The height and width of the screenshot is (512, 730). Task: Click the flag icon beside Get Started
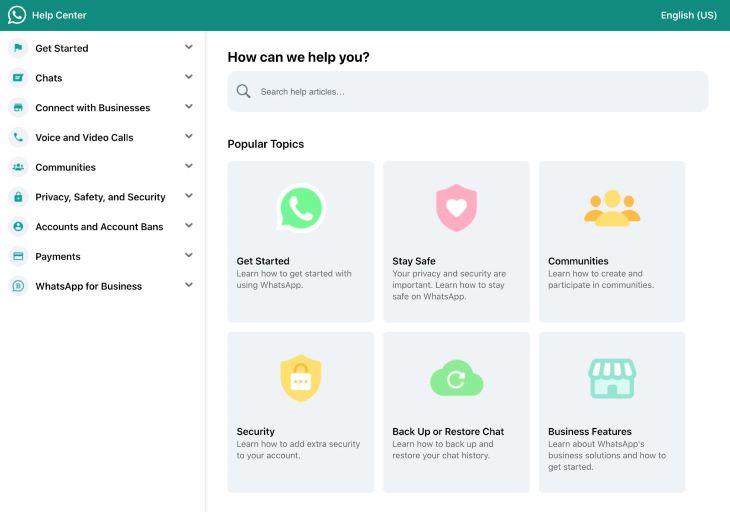[18, 48]
